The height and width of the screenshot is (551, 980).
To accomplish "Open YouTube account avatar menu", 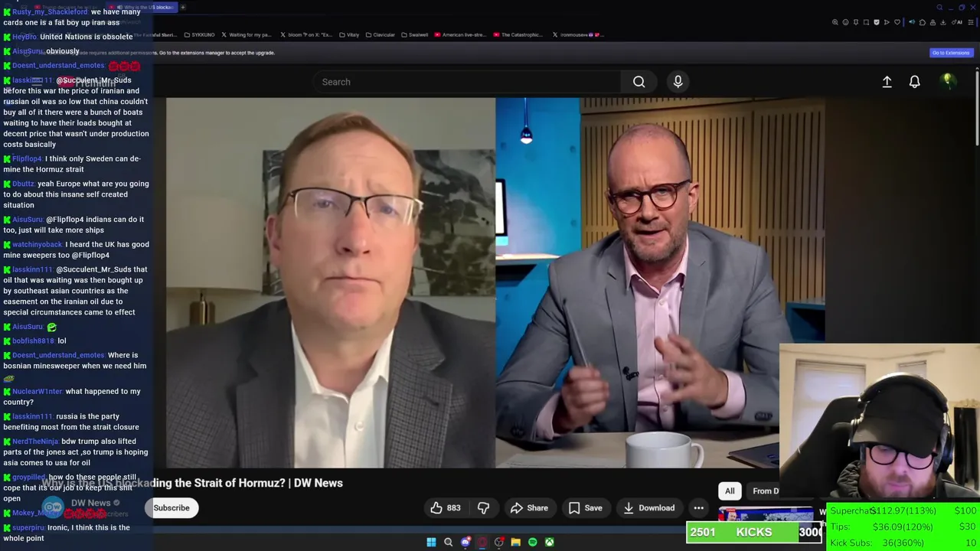I will 948,81.
